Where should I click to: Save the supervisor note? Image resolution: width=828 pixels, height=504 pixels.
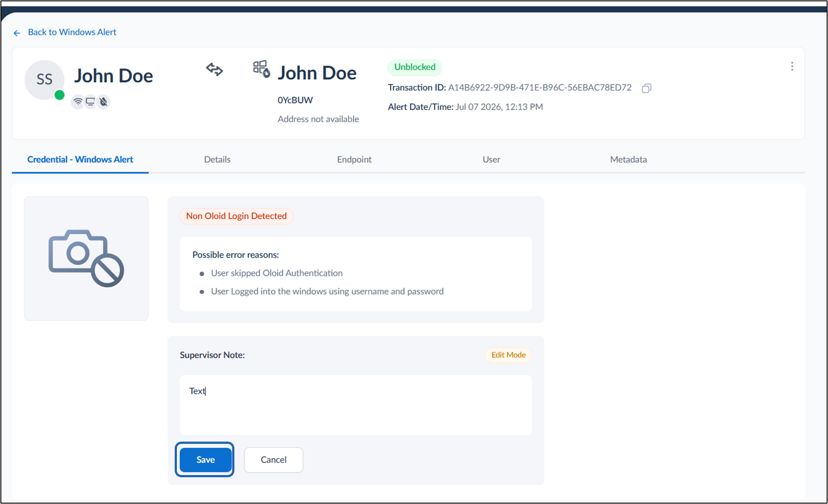[205, 460]
